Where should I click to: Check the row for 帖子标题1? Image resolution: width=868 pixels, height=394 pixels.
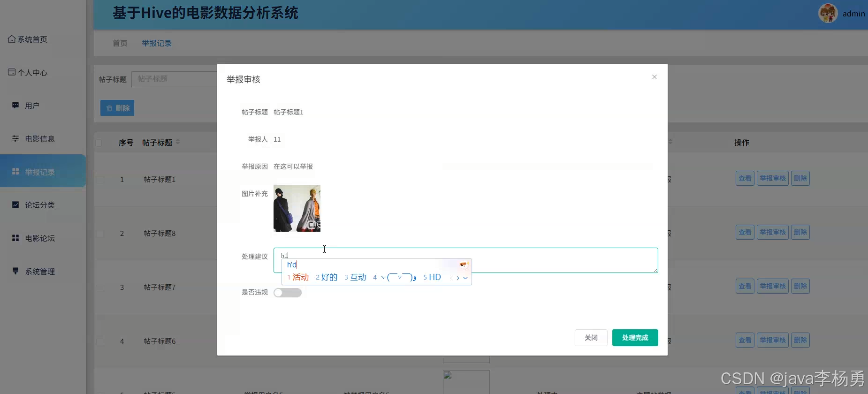(100, 180)
